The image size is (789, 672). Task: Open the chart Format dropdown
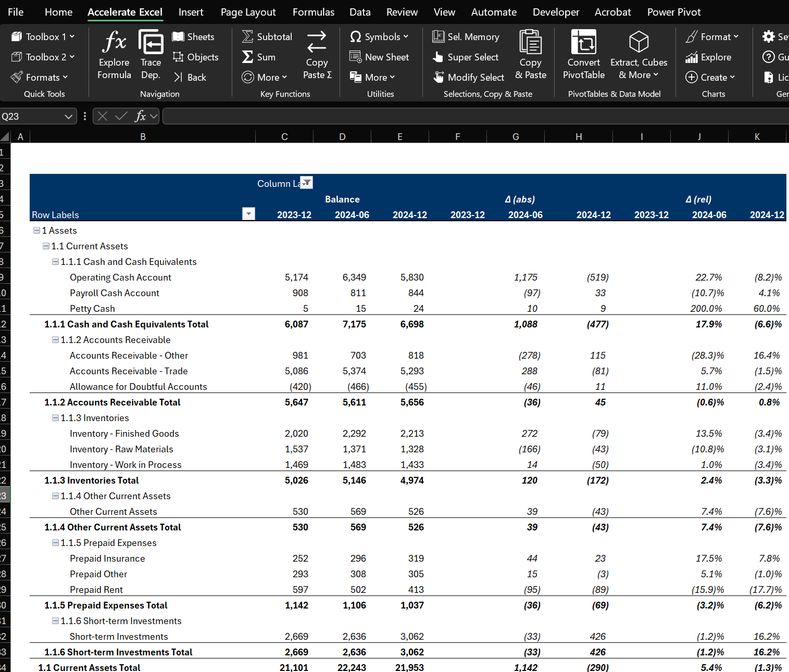[712, 36]
